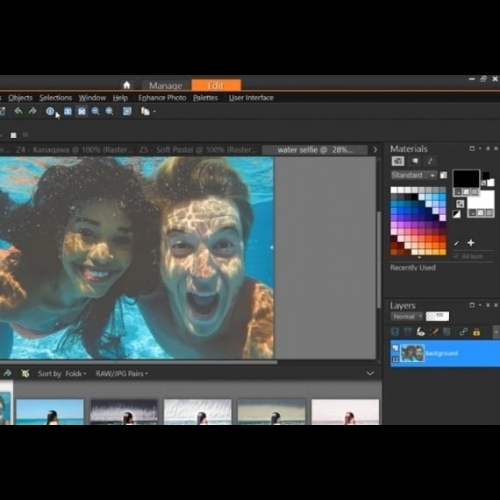Open the Image Information icon
This screenshot has height=500, width=500.
pos(50,111)
